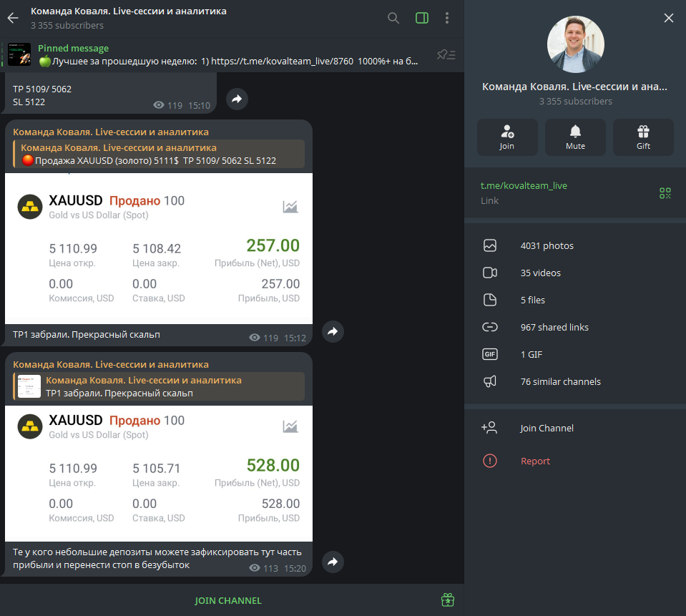Click the 'Те у кого небольшие депозиты' caption text

[157, 559]
